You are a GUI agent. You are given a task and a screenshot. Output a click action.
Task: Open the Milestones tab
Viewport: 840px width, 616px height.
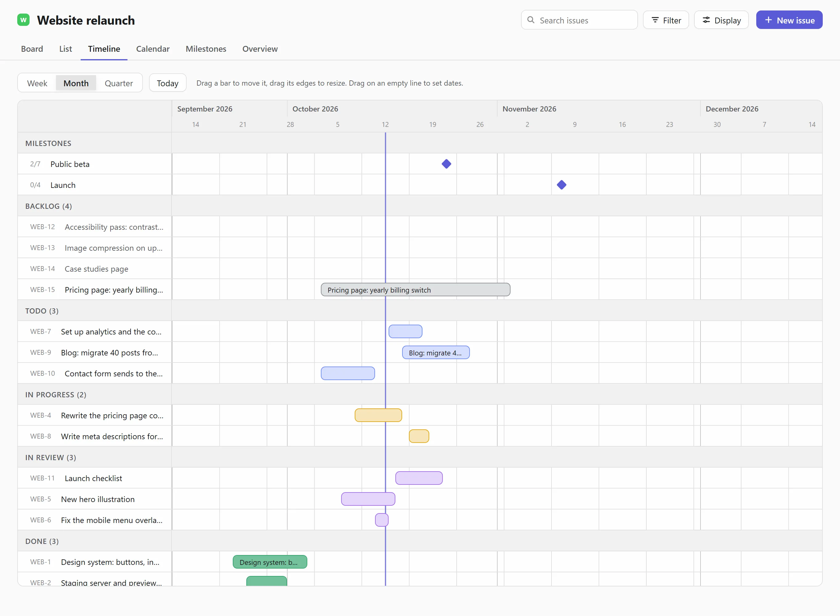206,49
